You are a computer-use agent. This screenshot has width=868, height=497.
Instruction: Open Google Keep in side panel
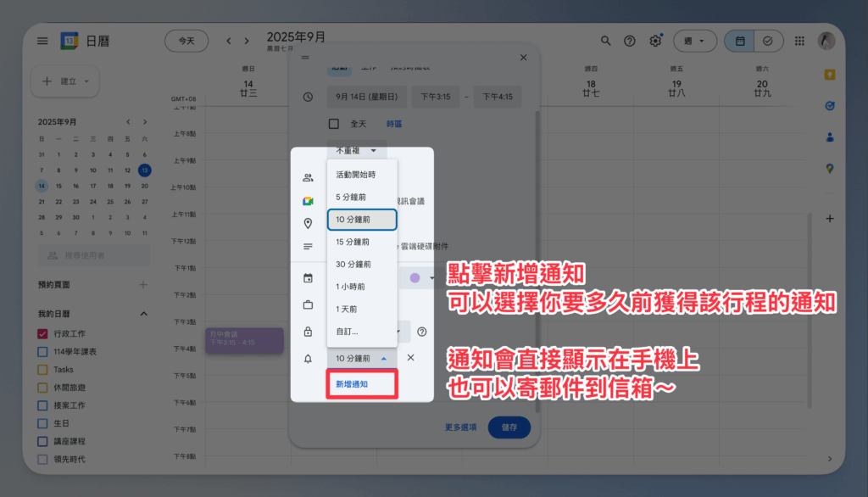coord(830,75)
